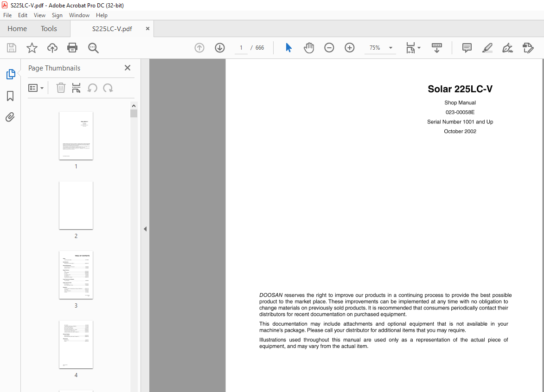
Task: Close the S225LC-V.pdf tab
Action: click(x=147, y=29)
